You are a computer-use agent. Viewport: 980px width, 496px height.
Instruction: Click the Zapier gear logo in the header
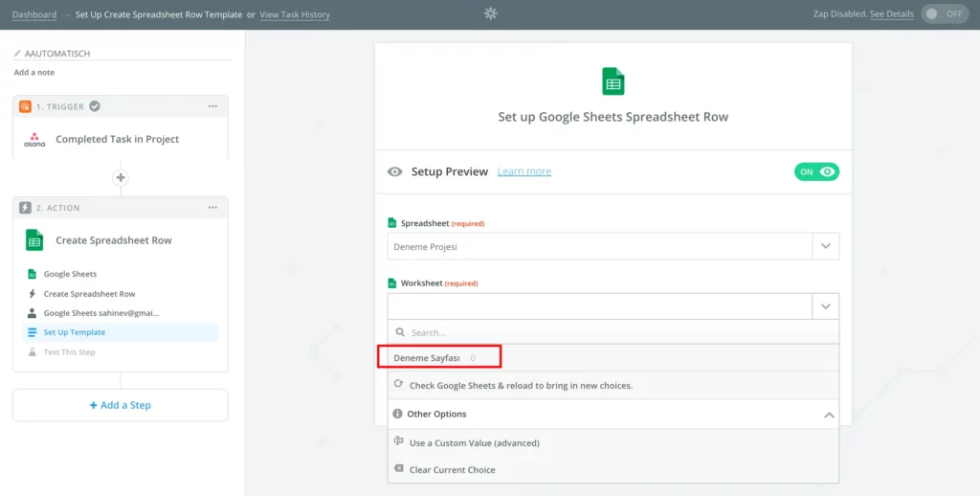[x=491, y=13]
